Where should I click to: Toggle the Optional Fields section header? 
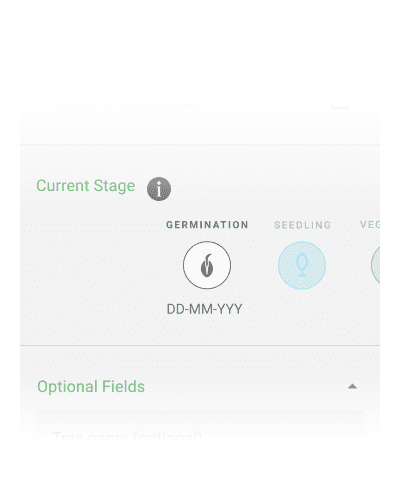[x=200, y=387]
